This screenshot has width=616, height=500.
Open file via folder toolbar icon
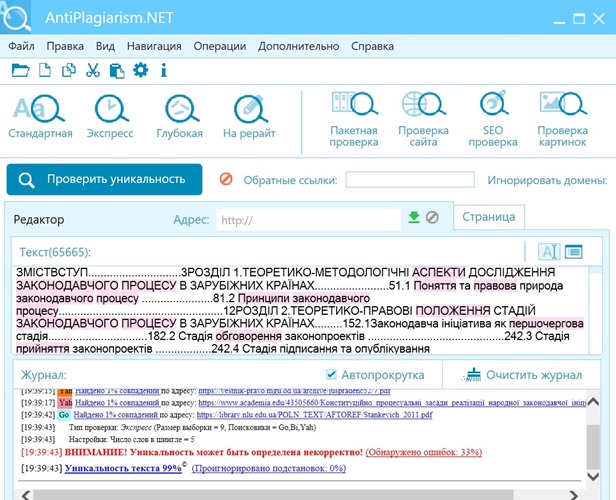tap(20, 71)
